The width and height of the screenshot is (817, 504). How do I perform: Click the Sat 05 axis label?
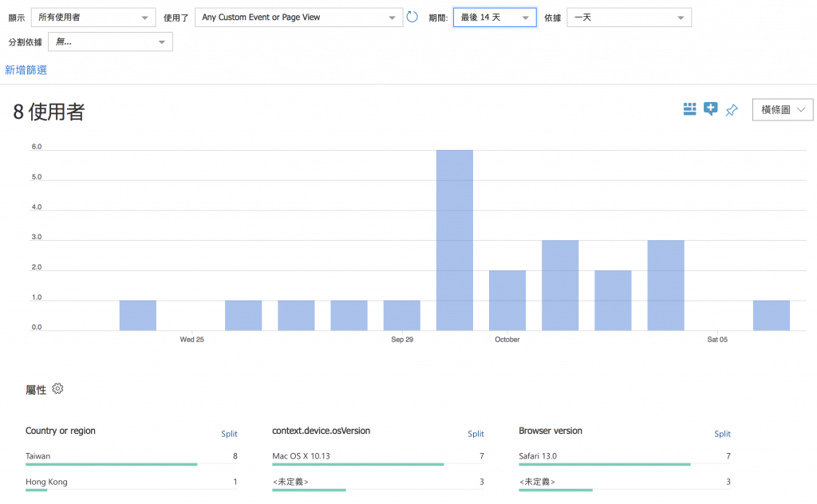[717, 340]
